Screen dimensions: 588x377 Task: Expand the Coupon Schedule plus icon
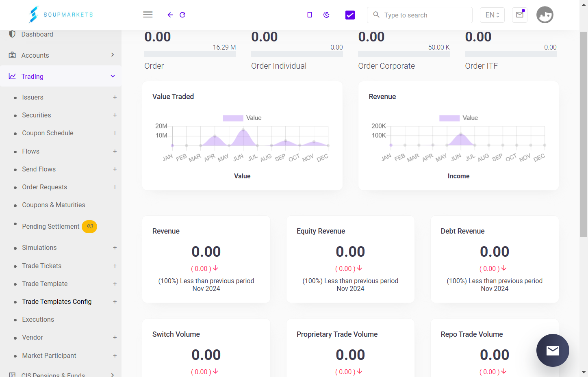coord(115,133)
